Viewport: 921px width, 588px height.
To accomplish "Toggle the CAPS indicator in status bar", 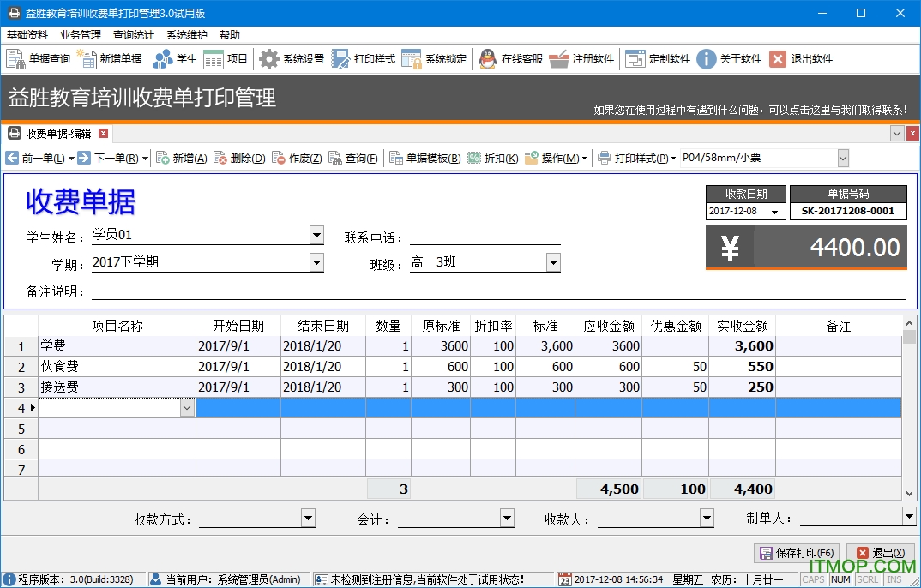I will click(x=814, y=579).
